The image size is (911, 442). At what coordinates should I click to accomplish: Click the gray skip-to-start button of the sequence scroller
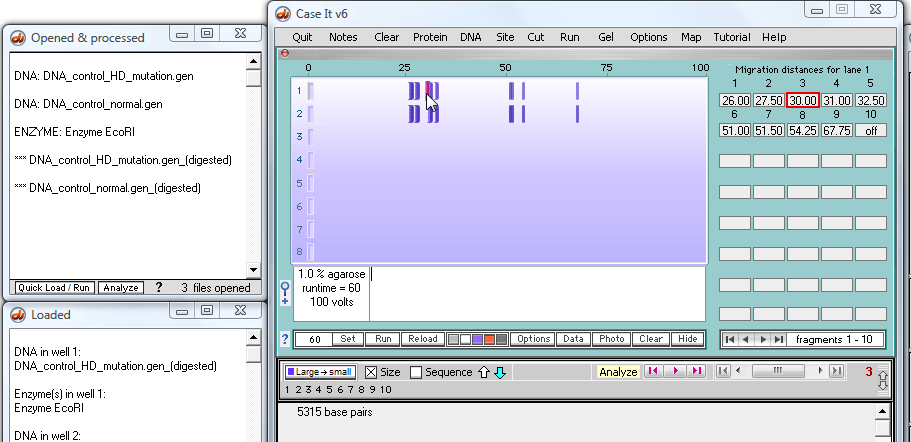pyautogui.click(x=723, y=371)
